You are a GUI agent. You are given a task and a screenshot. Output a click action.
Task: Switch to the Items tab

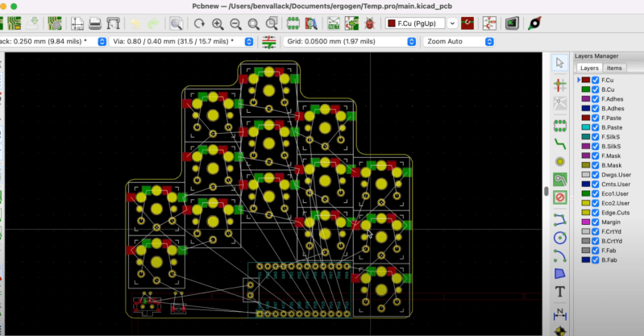[614, 68]
